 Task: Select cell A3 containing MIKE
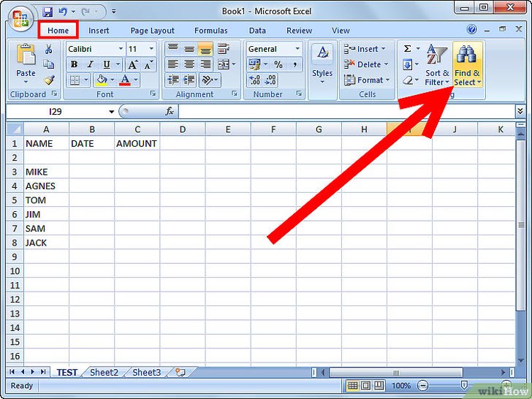46,172
